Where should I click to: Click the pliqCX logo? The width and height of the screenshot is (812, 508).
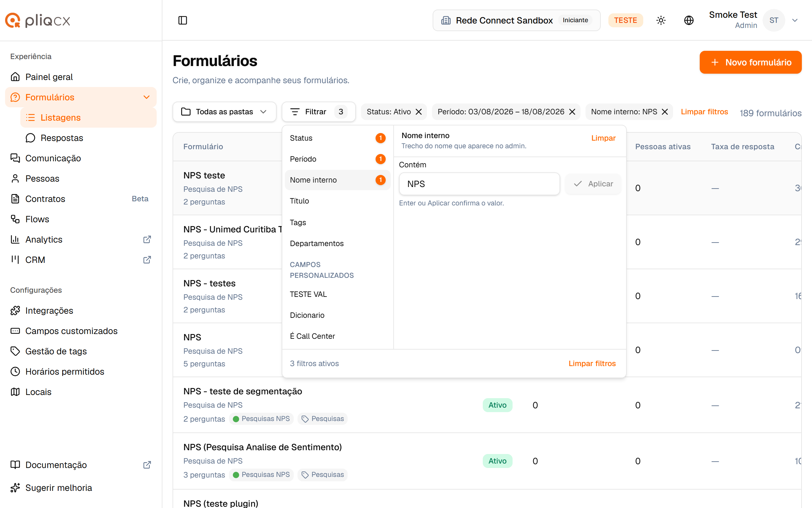pyautogui.click(x=37, y=21)
